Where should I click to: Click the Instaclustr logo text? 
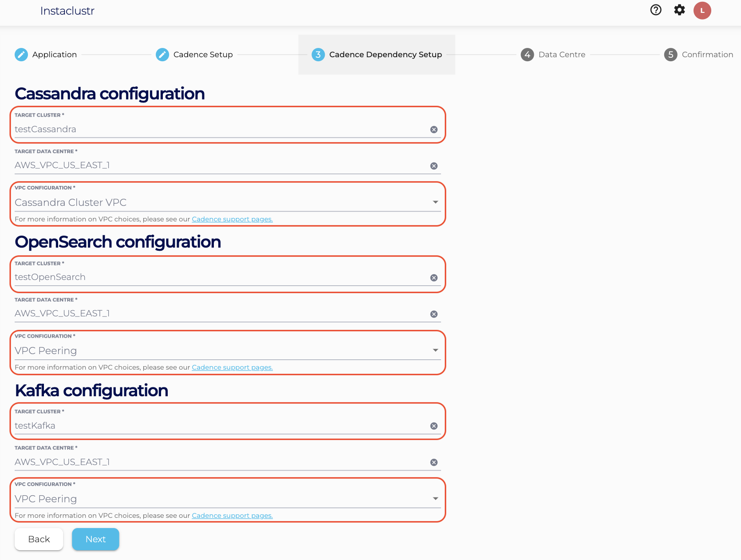[x=67, y=11]
